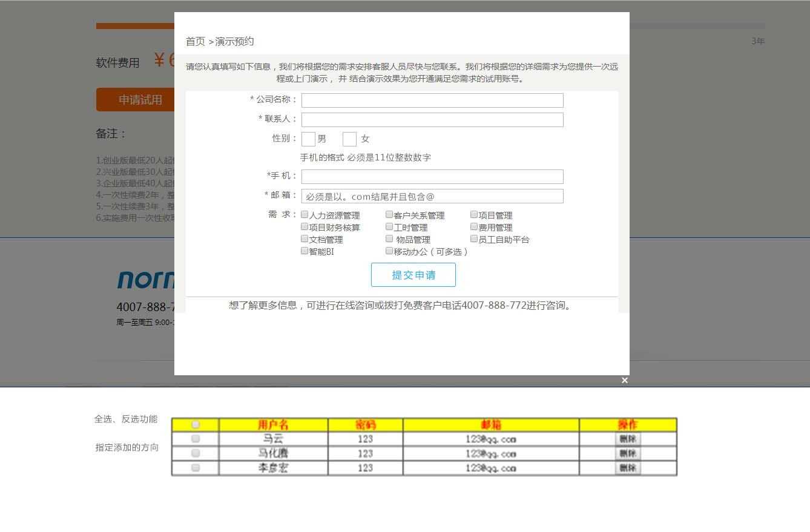The image size is (810, 532).
Task: Click the 操作 column header
Action: pos(628,425)
